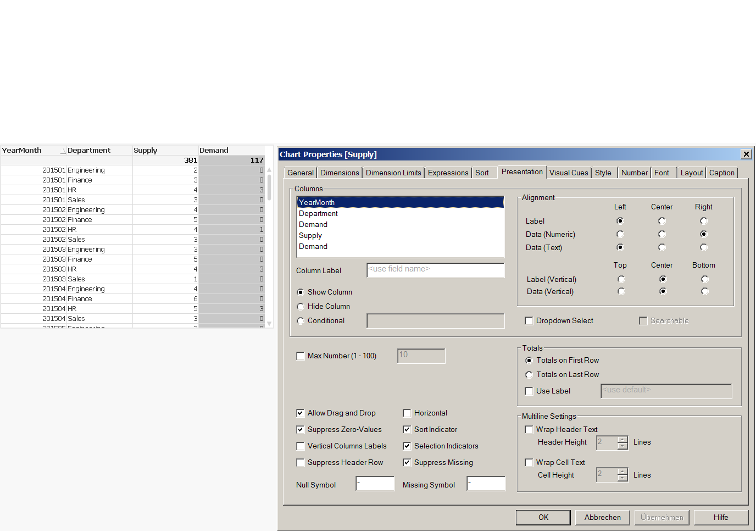Enable the Dropdown Select checkbox

pyautogui.click(x=529, y=321)
